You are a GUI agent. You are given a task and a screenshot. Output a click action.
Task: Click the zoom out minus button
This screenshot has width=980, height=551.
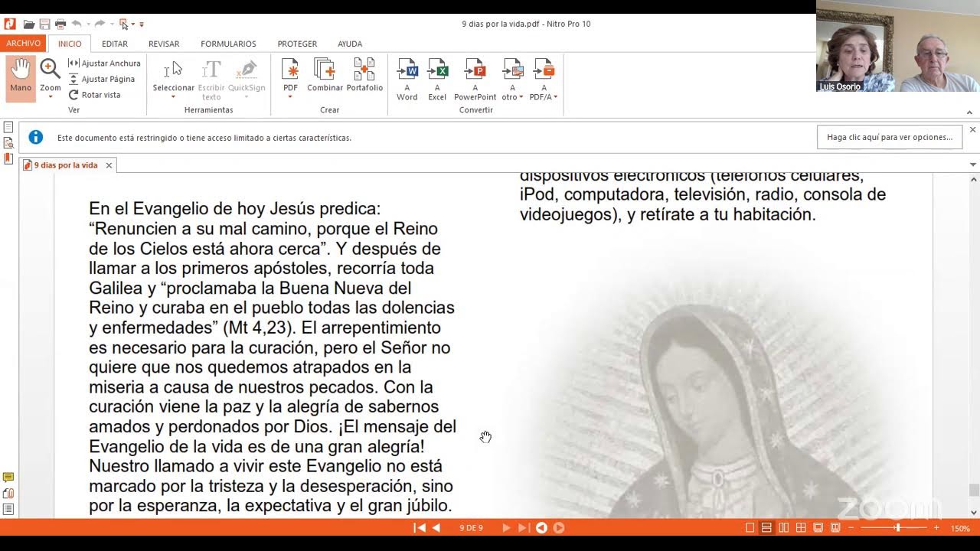[x=851, y=528]
